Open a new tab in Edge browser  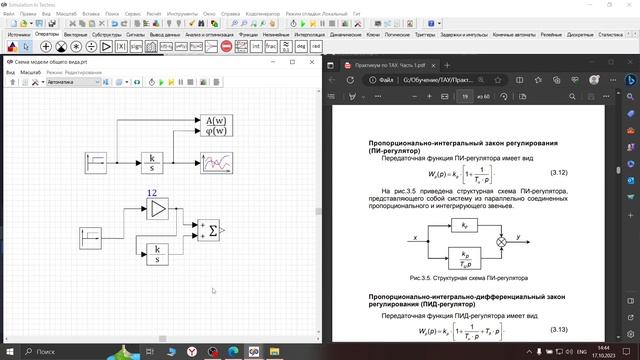(x=447, y=65)
